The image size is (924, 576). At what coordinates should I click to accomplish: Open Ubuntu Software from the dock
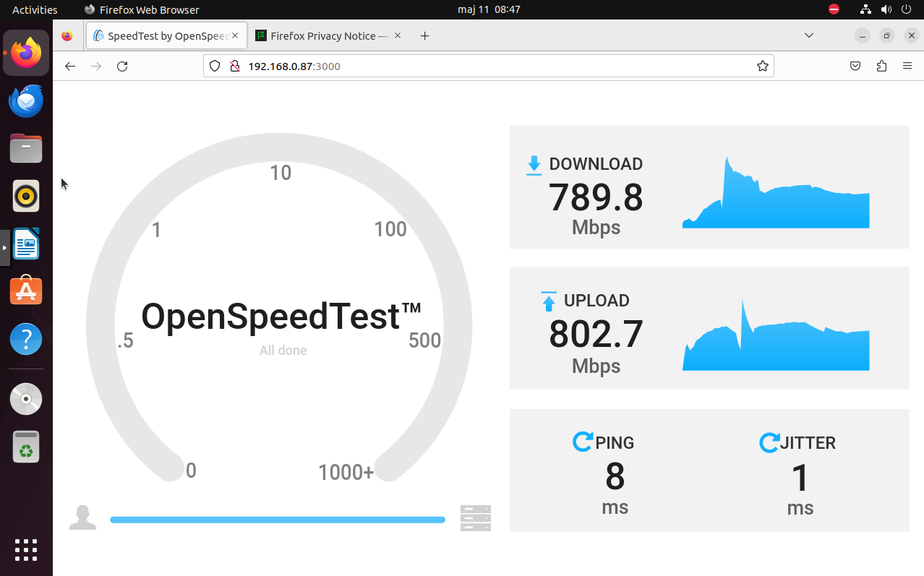point(26,291)
